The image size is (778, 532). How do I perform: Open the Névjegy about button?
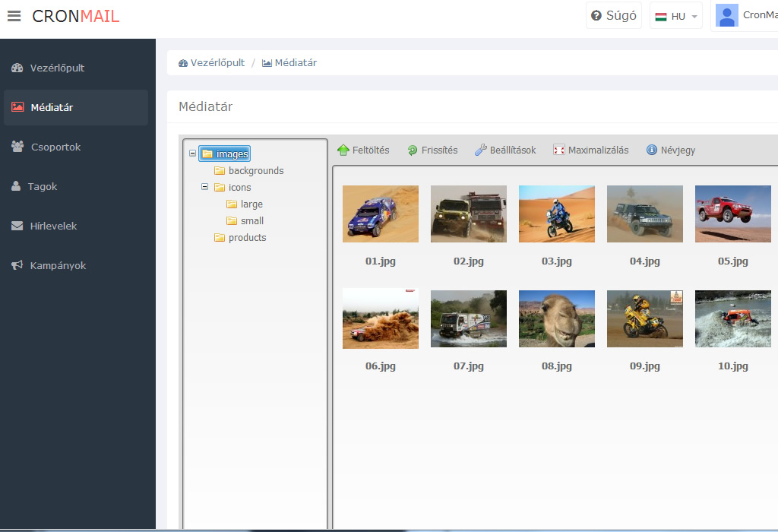[x=671, y=150]
